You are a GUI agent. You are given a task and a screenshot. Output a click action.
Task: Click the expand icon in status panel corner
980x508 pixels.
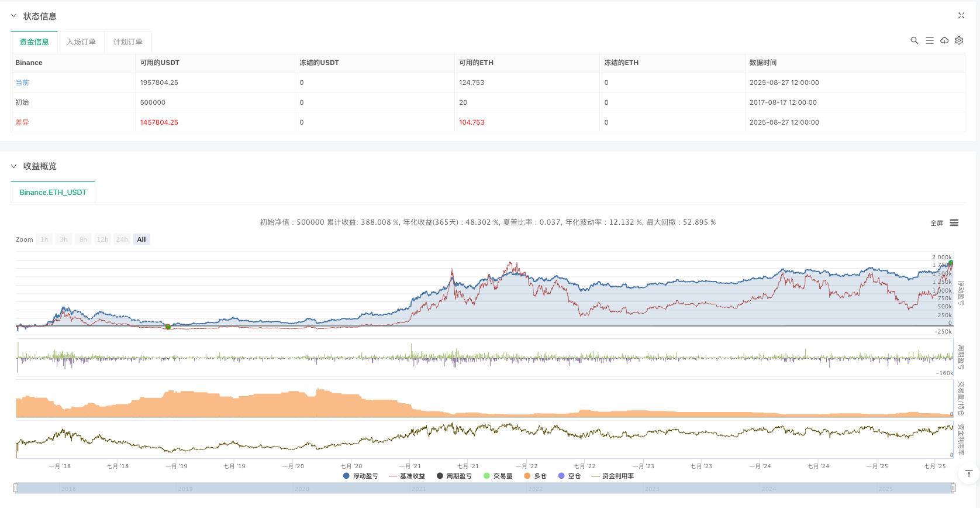click(x=961, y=16)
